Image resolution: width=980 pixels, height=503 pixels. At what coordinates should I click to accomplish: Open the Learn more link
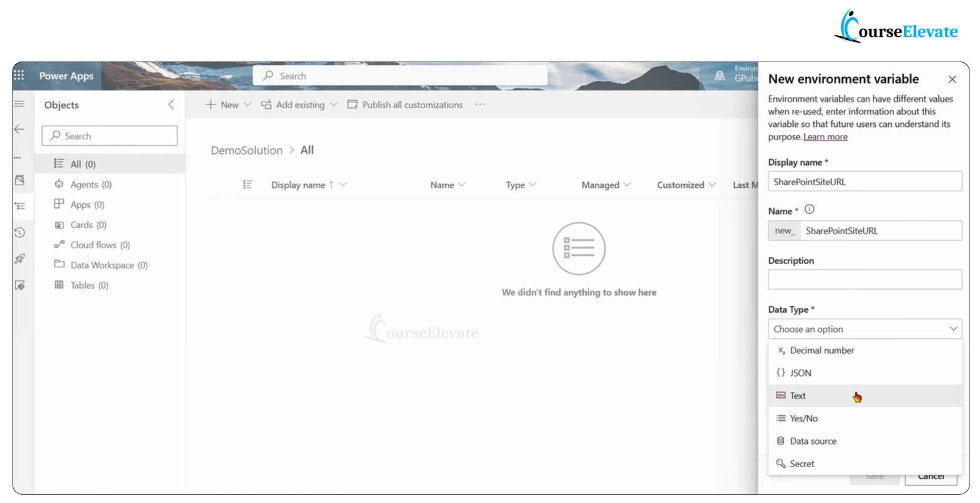point(825,136)
